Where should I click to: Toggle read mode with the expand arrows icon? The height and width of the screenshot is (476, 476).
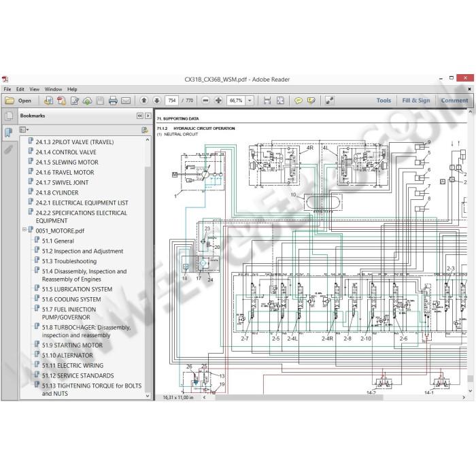pyautogui.click(x=330, y=101)
